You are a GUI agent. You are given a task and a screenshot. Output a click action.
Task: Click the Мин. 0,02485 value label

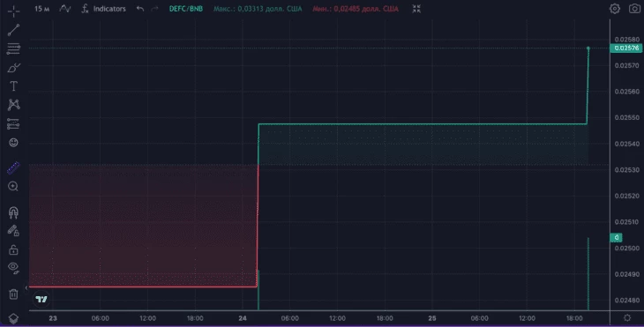pos(356,9)
